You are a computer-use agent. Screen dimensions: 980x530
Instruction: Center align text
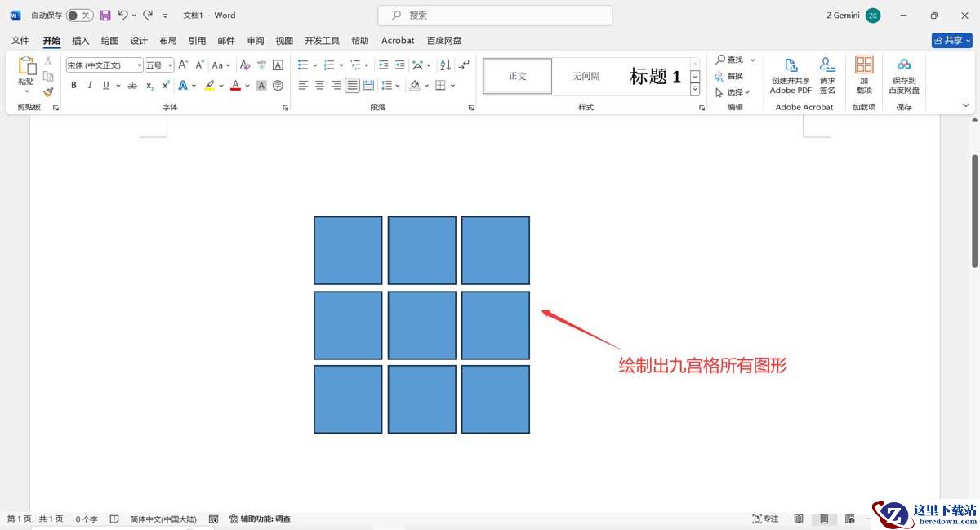(319, 85)
